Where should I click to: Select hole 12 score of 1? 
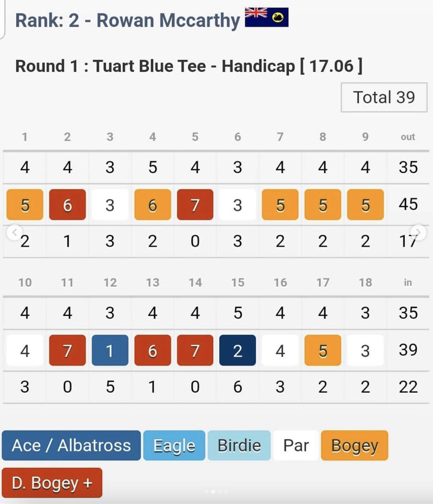click(x=110, y=350)
